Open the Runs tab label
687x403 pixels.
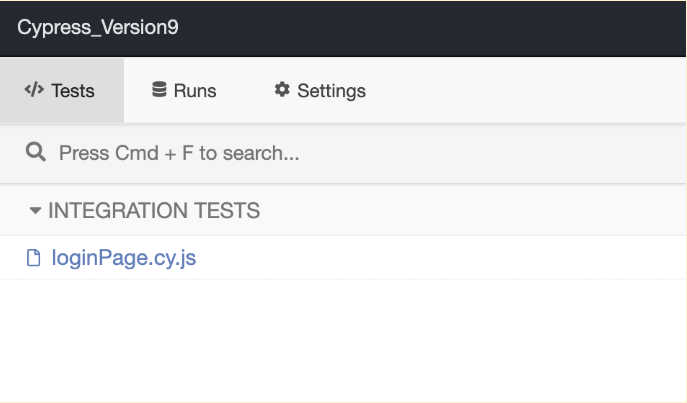[195, 91]
